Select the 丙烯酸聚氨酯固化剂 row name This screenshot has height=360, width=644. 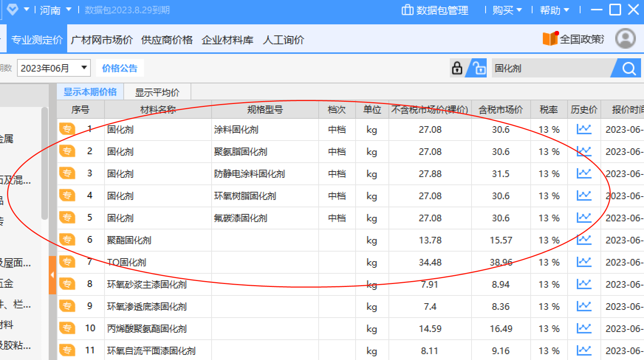[x=147, y=329]
